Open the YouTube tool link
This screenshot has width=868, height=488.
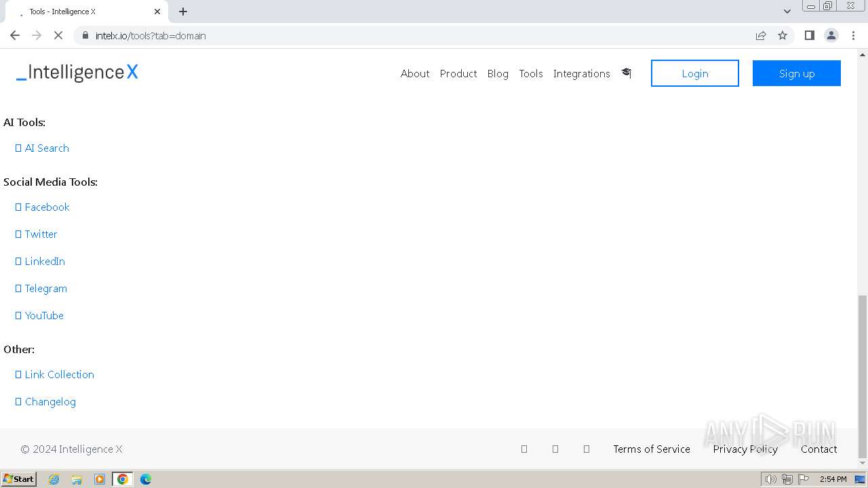(x=39, y=315)
